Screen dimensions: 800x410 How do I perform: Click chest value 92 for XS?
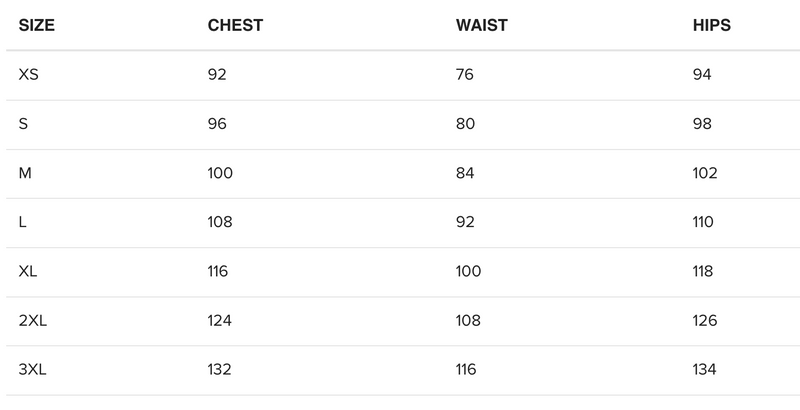click(217, 75)
